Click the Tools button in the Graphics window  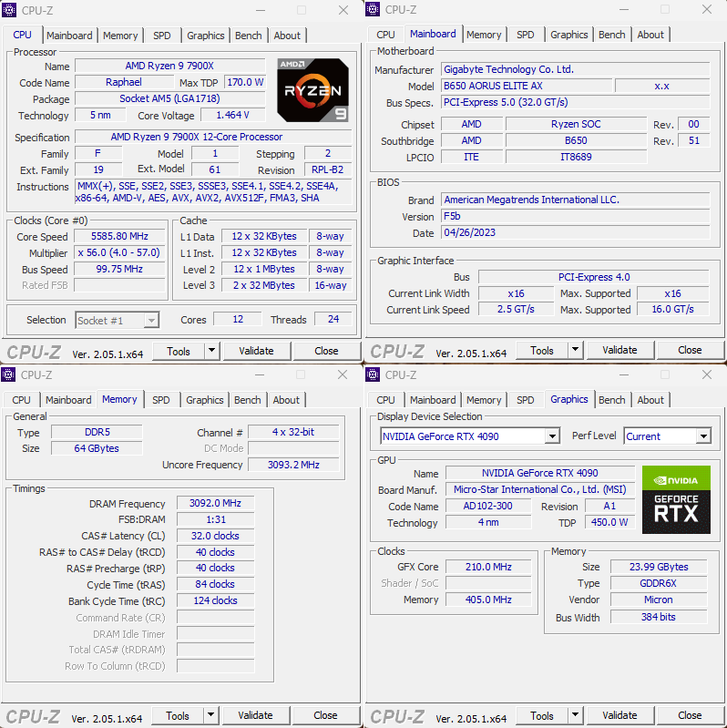click(x=542, y=715)
